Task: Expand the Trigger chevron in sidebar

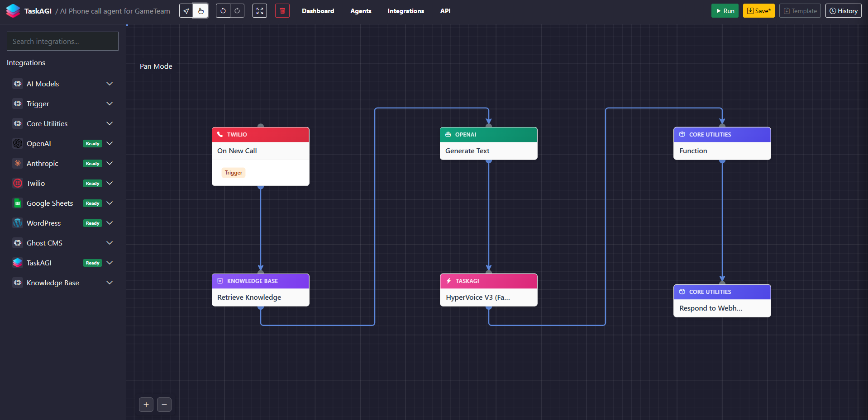Action: 110,104
